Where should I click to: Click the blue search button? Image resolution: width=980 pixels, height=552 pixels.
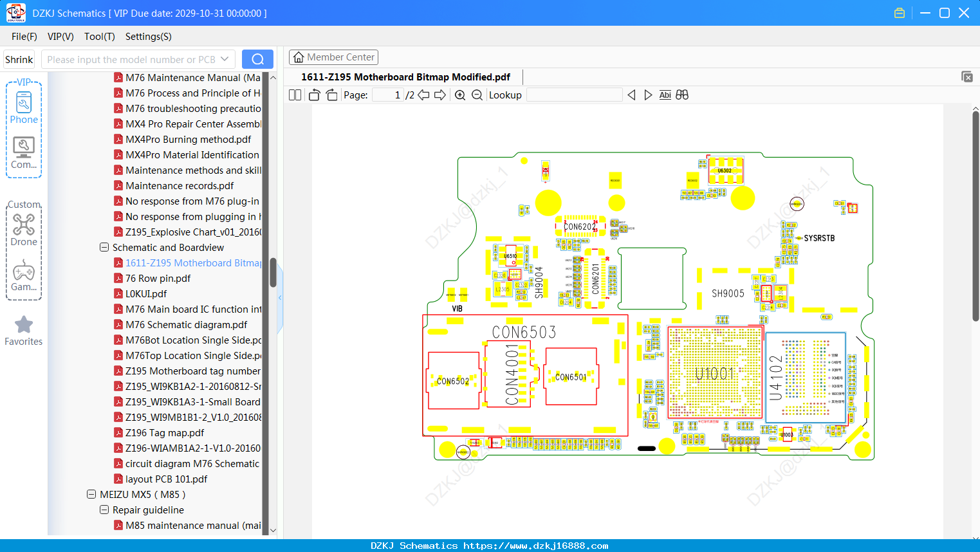257,59
